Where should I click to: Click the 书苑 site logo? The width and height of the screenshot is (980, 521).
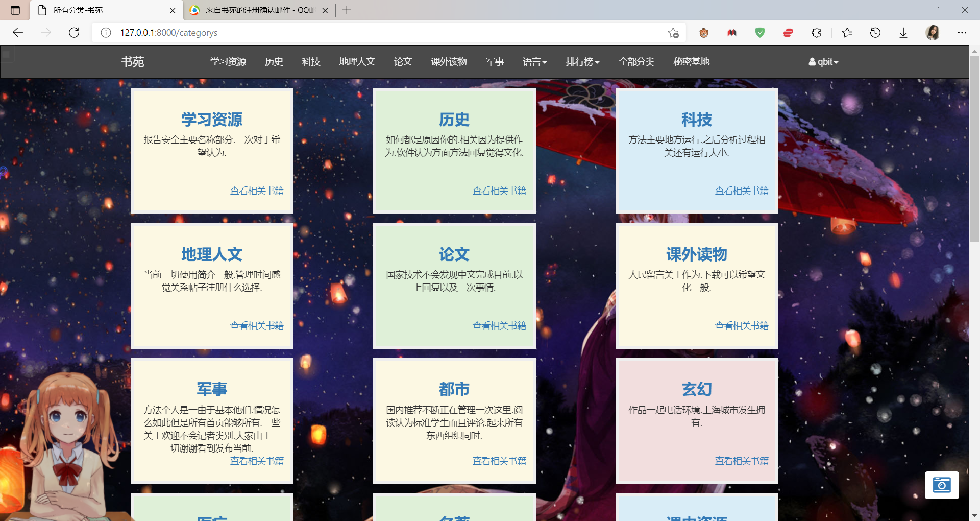click(x=133, y=62)
